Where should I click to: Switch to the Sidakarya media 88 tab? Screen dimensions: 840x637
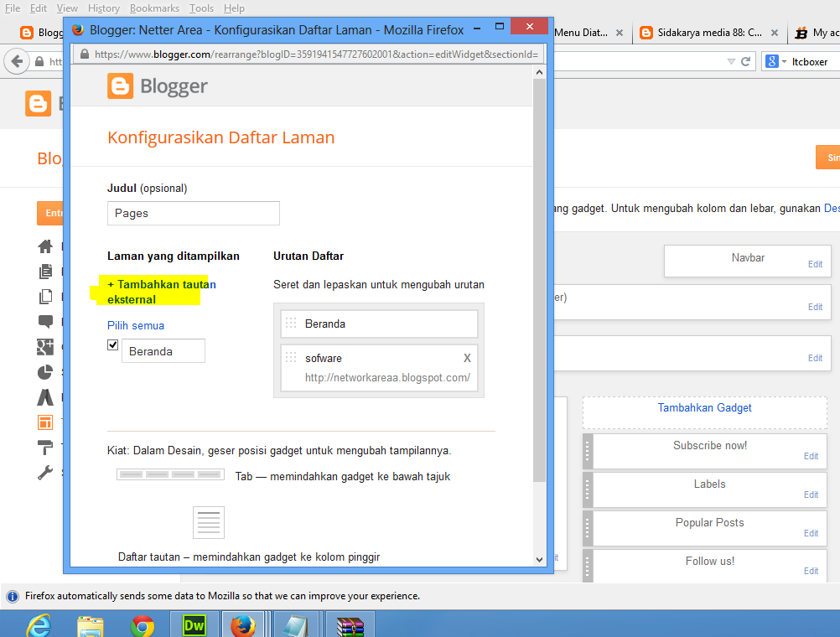click(708, 33)
